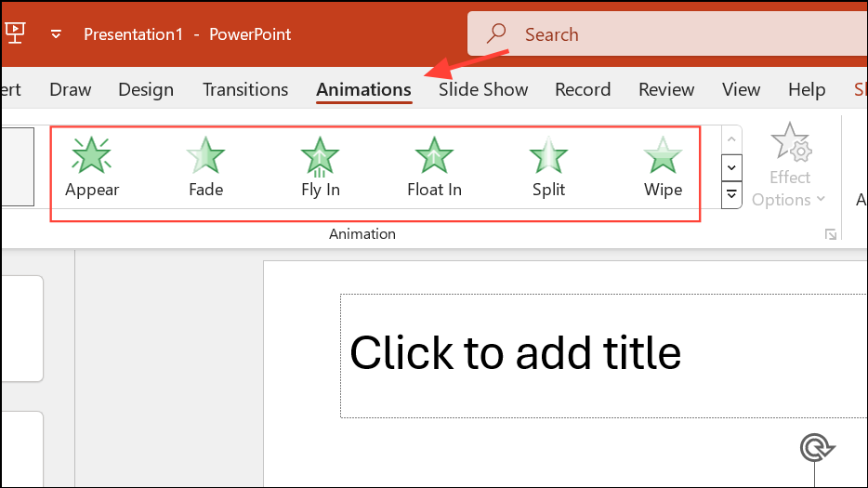Click the rotate handle on the slide
The width and height of the screenshot is (868, 488).
point(817,447)
